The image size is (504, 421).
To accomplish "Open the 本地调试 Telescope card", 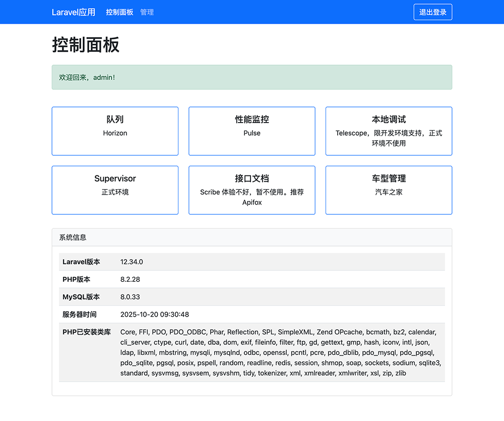I will [x=389, y=131].
